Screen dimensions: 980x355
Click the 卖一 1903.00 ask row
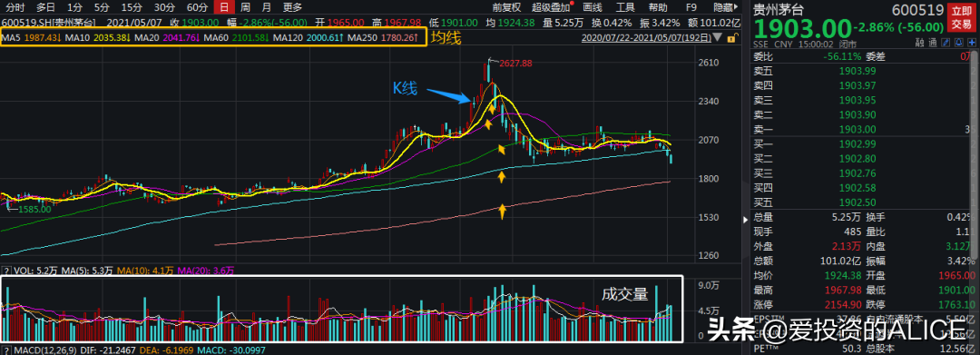tap(862, 129)
